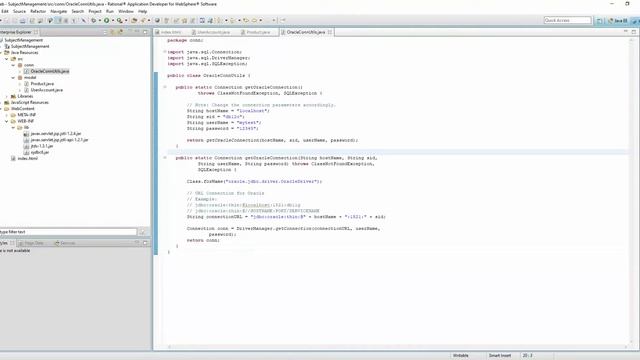Click the Quick Access search field

point(567,20)
